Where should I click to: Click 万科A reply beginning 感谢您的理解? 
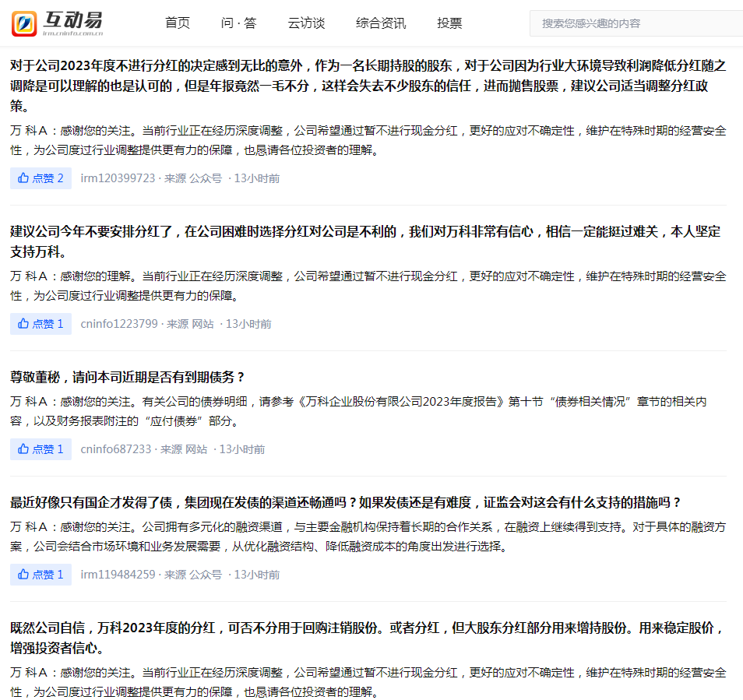368,286
